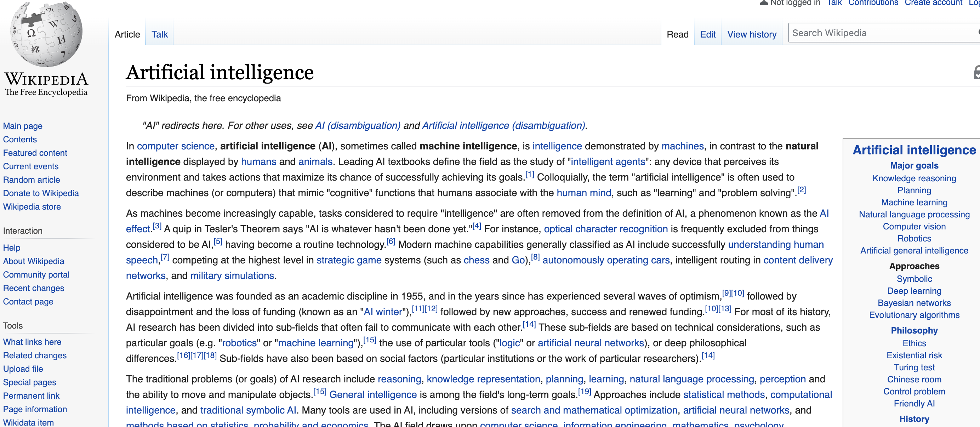Open the Article tab
The height and width of the screenshot is (427, 980).
tap(127, 34)
